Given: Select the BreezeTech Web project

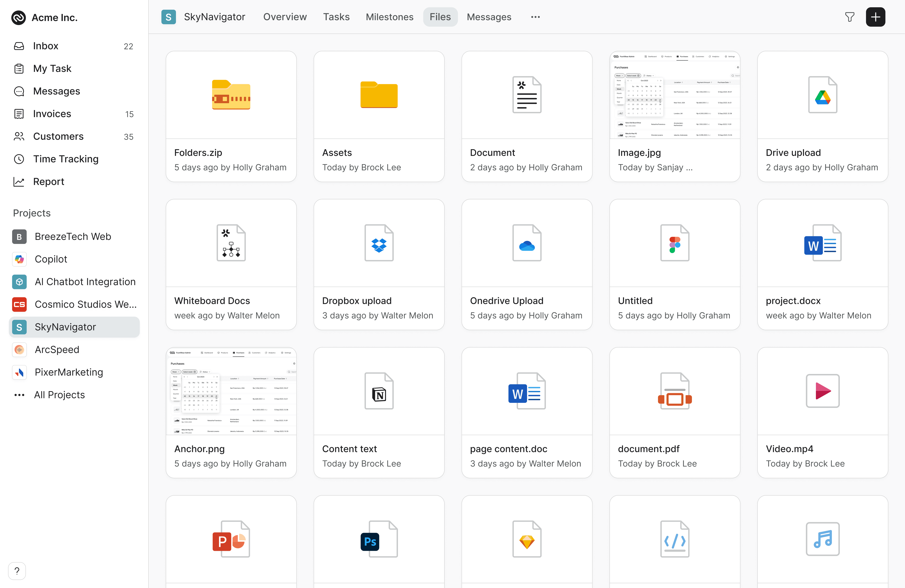Looking at the screenshot, I should click(x=73, y=236).
